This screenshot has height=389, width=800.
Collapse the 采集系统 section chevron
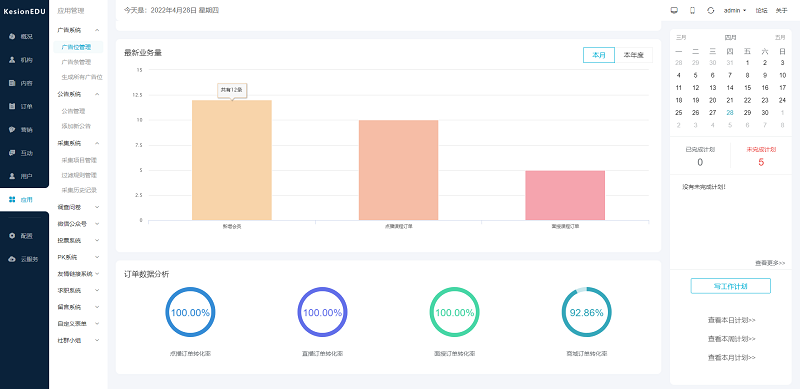(97, 143)
